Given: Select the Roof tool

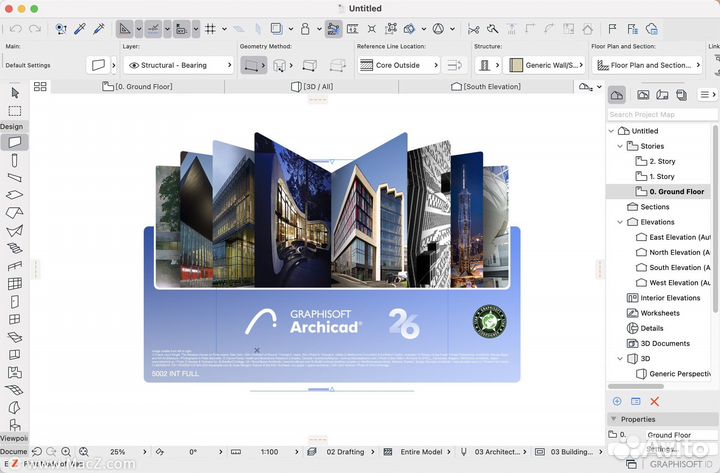Looking at the screenshot, I should (15, 213).
